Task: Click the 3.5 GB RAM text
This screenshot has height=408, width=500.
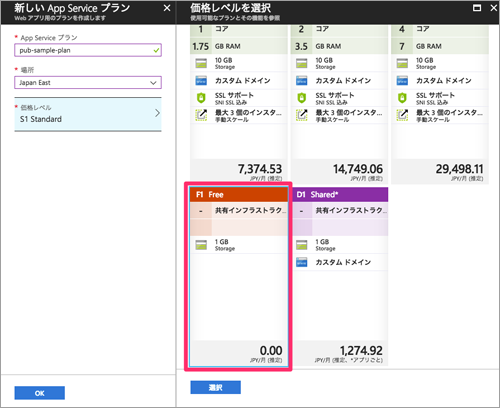Action: 318,46
